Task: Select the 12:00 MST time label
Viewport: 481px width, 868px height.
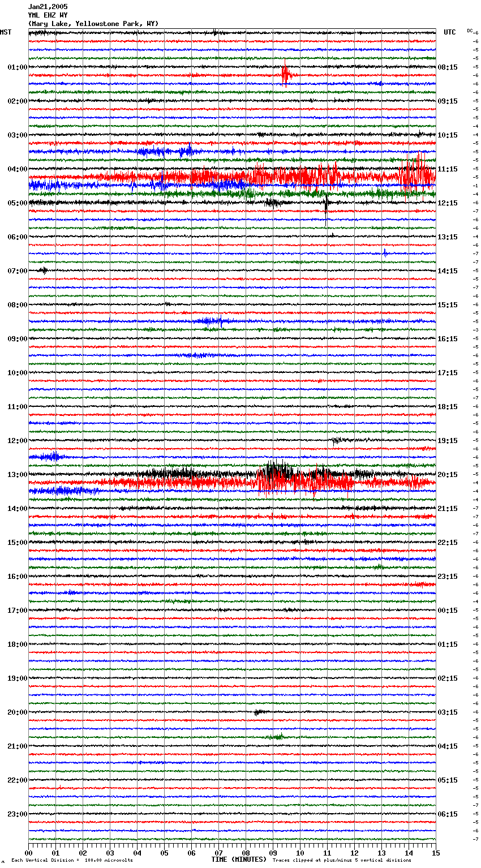Action: [18, 441]
